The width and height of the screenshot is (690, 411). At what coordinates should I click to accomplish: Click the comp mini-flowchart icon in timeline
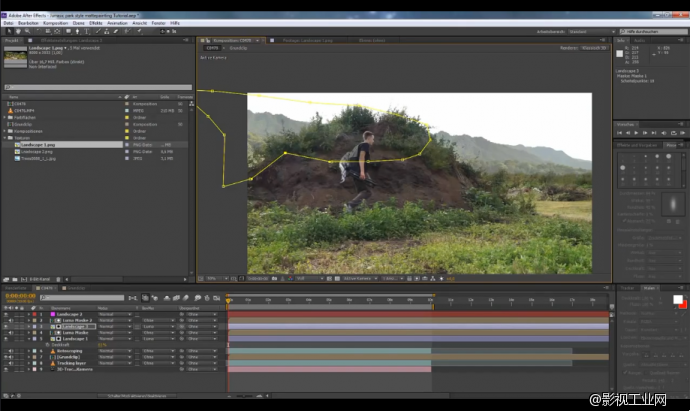(133, 298)
